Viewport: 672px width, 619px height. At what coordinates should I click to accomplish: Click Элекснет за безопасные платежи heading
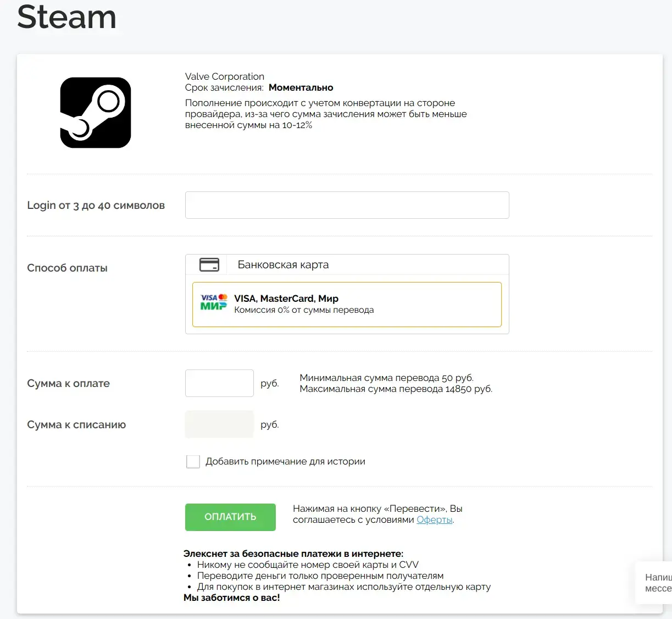click(293, 554)
